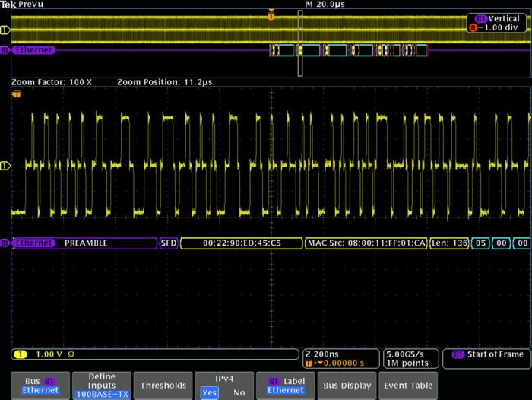Click the Tek logo in top corner
Image resolution: width=532 pixels, height=400 pixels.
coord(8,5)
